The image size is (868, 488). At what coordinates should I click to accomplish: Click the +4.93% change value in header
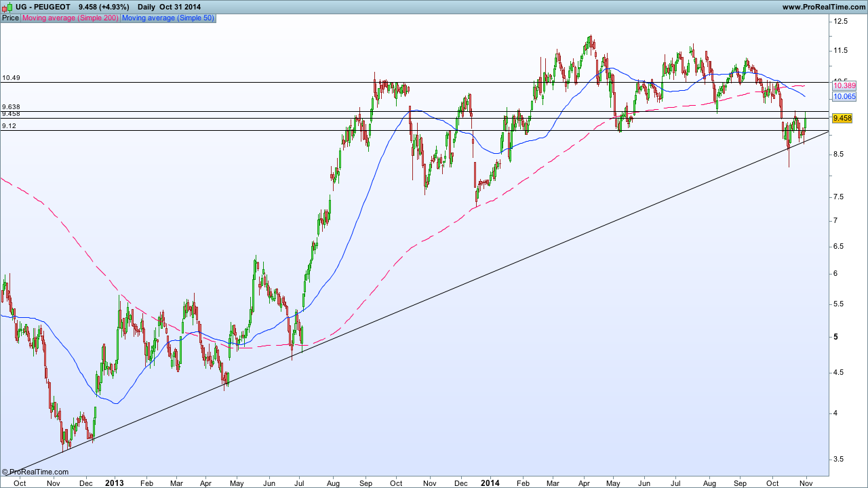[x=113, y=7]
